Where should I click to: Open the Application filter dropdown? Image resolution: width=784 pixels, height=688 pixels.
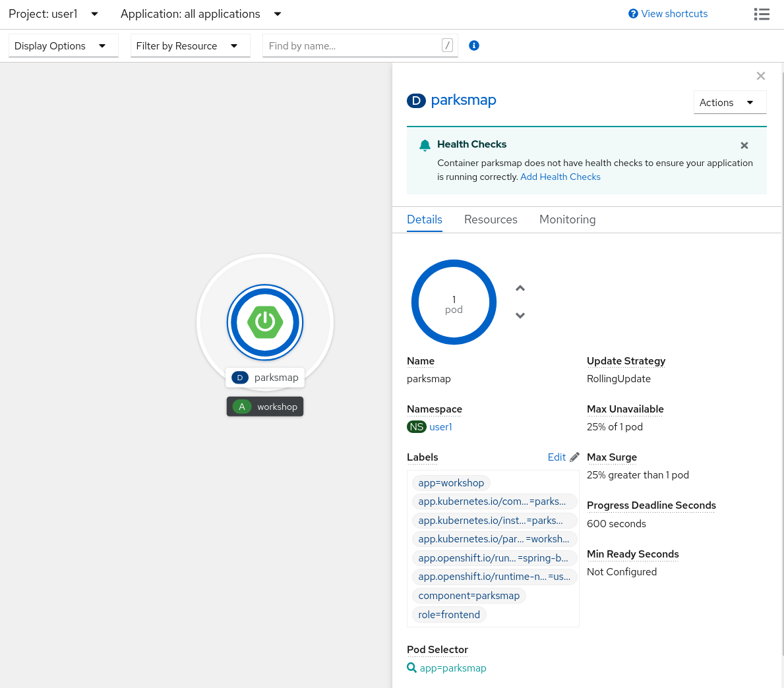click(x=201, y=14)
